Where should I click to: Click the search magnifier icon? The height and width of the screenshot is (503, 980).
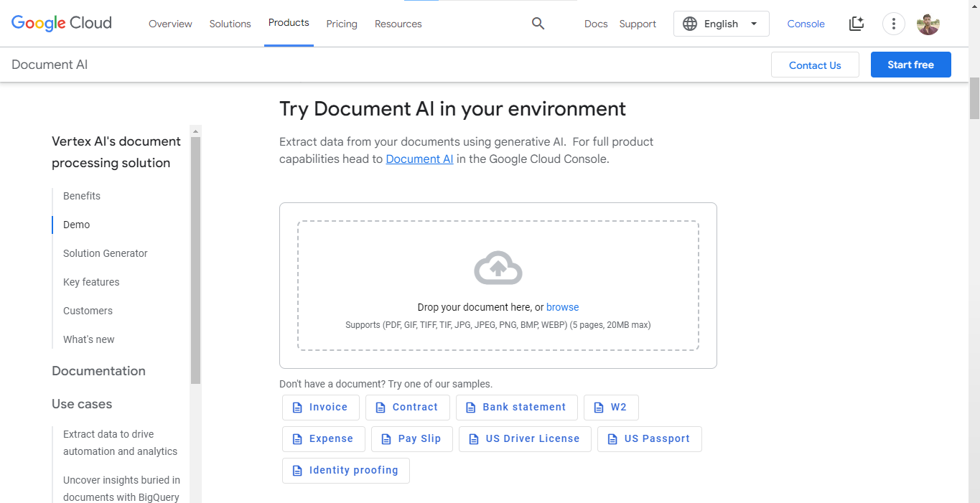pos(538,24)
